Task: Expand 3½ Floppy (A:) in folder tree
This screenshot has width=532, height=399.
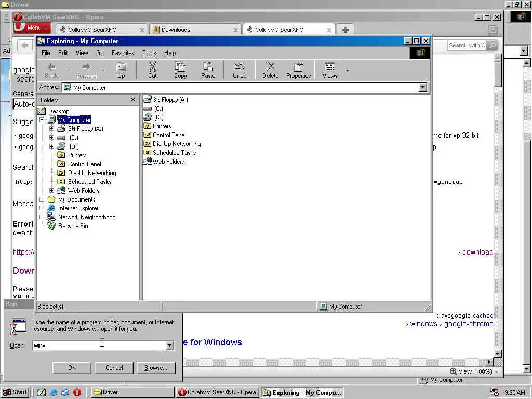Action: pos(51,129)
